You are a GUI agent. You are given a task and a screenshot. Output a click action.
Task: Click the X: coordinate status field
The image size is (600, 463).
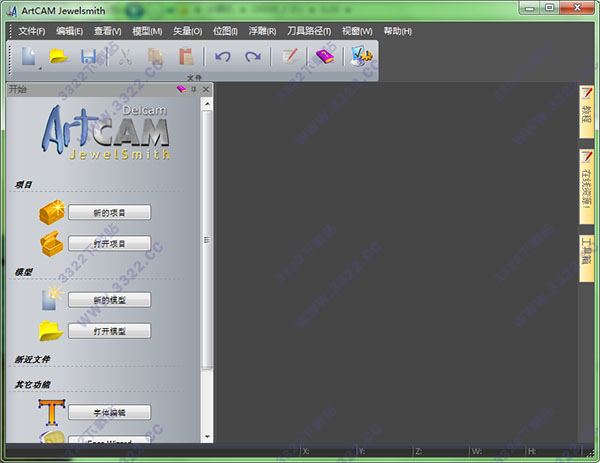(x=328, y=452)
